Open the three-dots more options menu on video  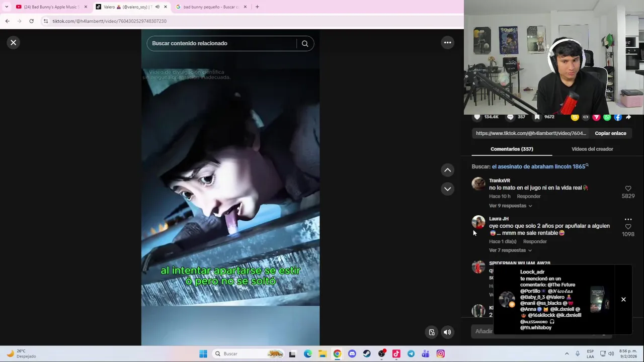pyautogui.click(x=447, y=43)
